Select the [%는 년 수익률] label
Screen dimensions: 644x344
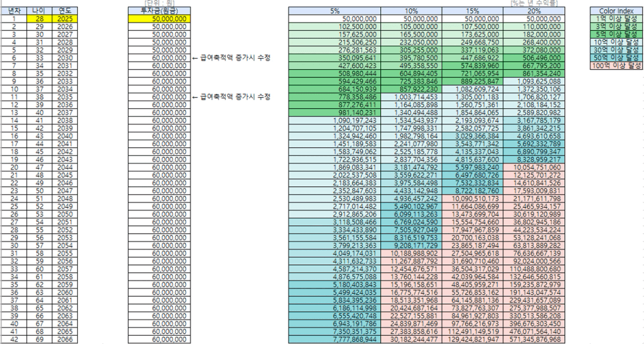[x=534, y=4]
